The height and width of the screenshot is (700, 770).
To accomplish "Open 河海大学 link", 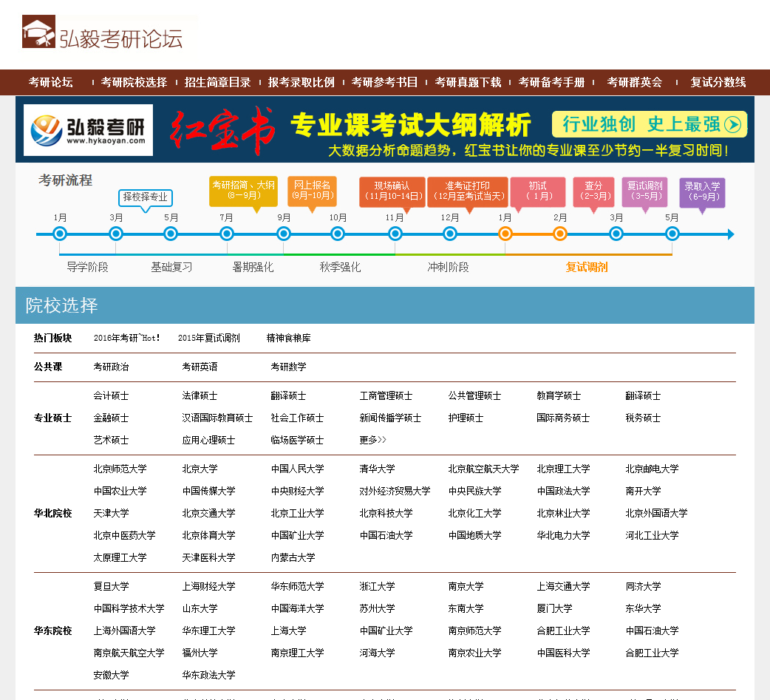I will (x=377, y=653).
